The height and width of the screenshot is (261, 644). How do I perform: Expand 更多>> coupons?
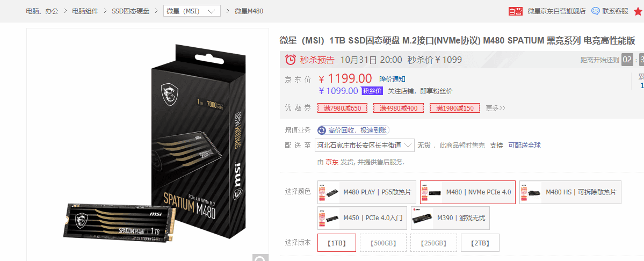496,108
